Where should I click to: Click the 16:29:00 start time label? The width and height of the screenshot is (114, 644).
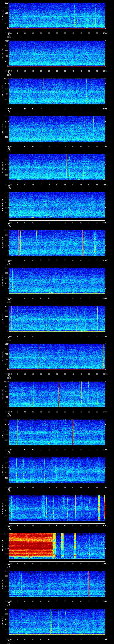(x=9, y=525)
